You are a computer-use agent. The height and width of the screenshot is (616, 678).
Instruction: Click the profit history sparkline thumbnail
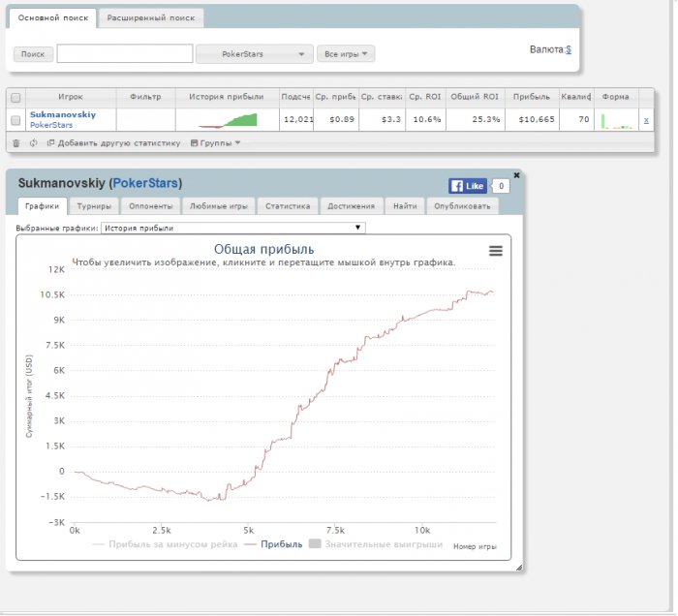pos(228,120)
